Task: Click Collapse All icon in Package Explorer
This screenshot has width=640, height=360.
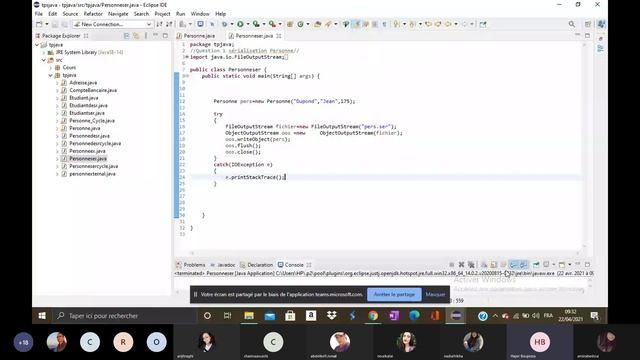Action: point(127,36)
